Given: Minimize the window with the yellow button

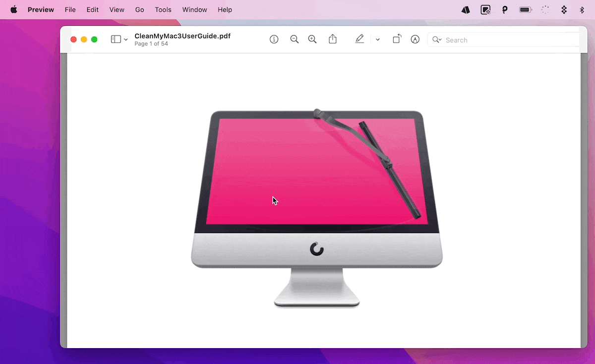Looking at the screenshot, I should 84,39.
